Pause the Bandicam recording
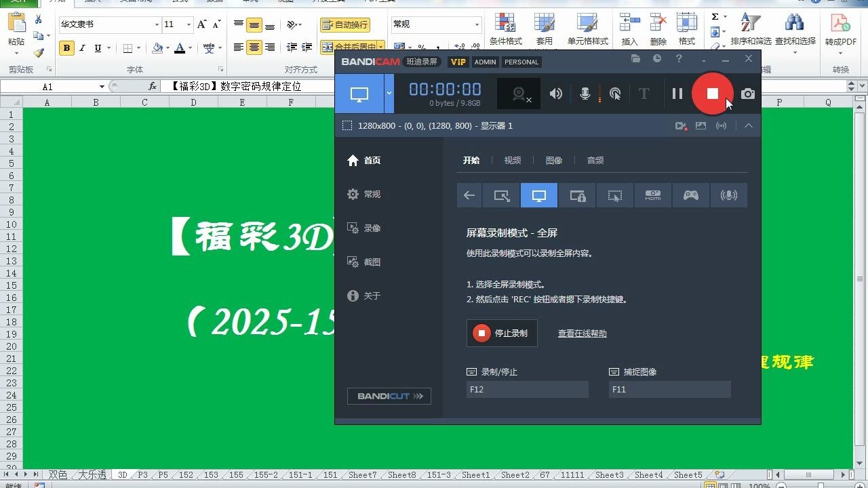The height and width of the screenshot is (488, 868). 677,94
